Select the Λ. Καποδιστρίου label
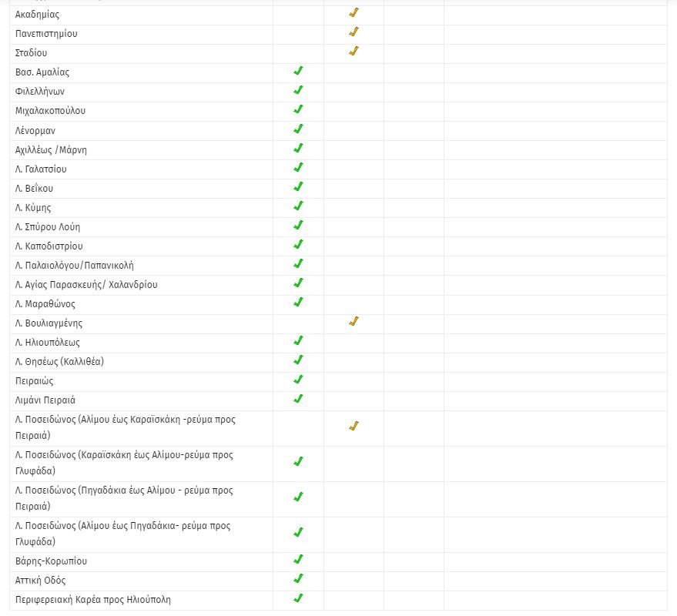This screenshot has width=677, height=616. coord(49,246)
